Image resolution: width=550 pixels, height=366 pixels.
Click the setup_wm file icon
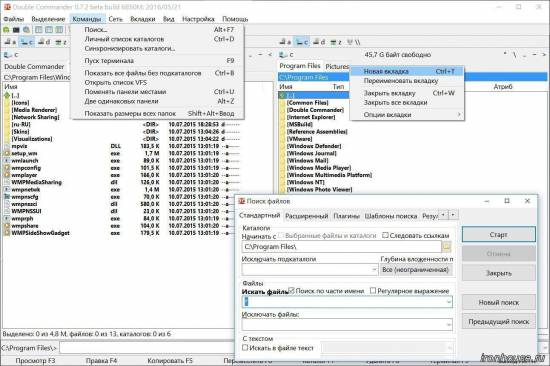click(x=6, y=153)
